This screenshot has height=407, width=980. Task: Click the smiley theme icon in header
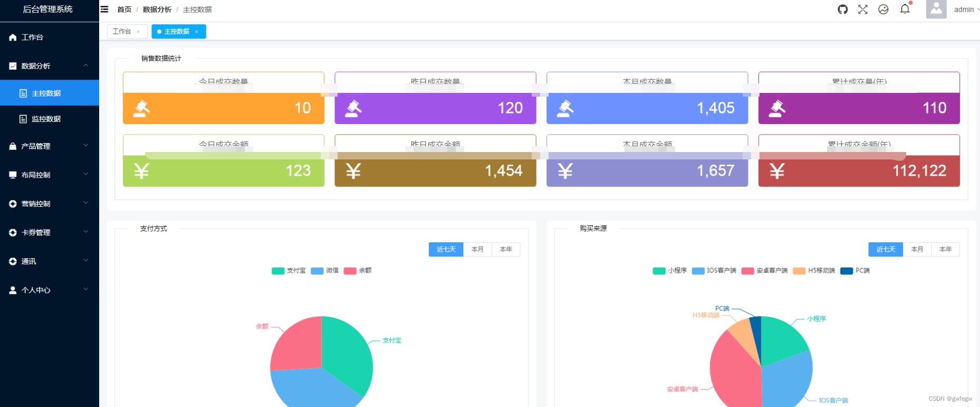pyautogui.click(x=883, y=10)
